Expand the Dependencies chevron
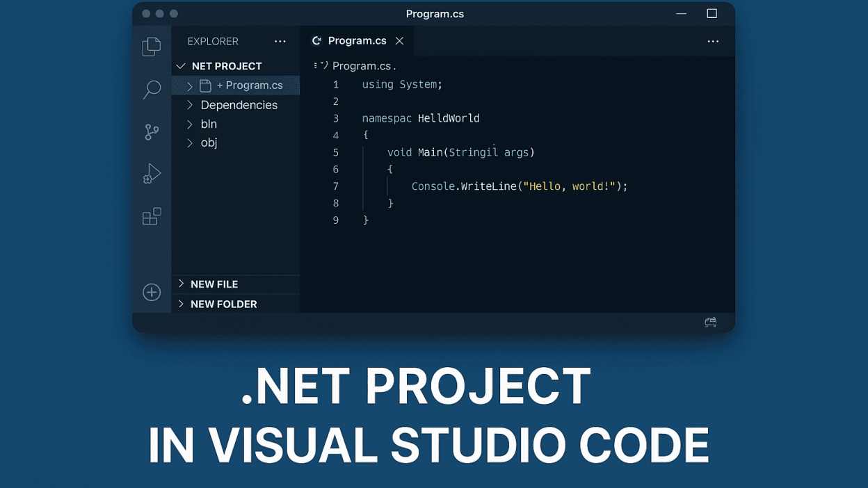Image resolution: width=868 pixels, height=488 pixels. tap(190, 105)
